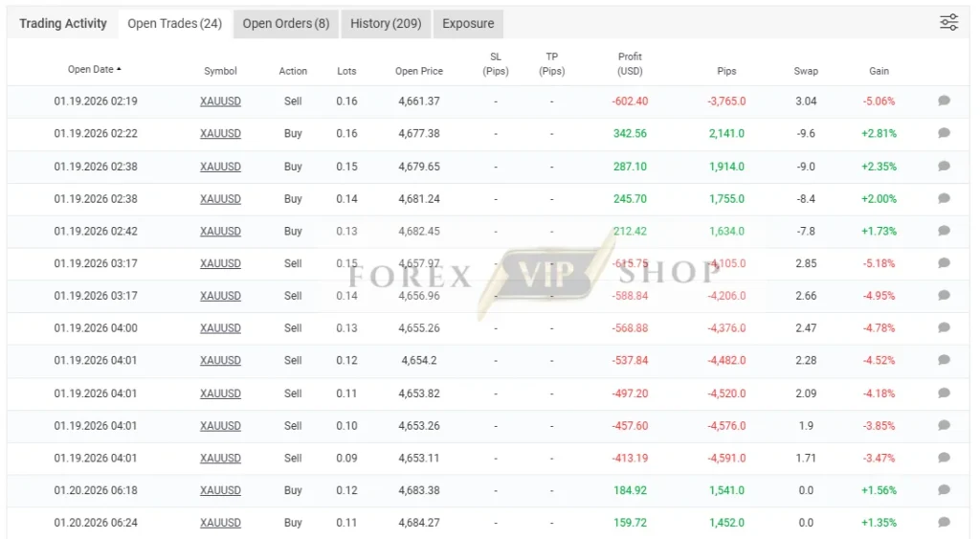The height and width of the screenshot is (539, 980).
Task: Select profit value -537.84
Action: (630, 361)
